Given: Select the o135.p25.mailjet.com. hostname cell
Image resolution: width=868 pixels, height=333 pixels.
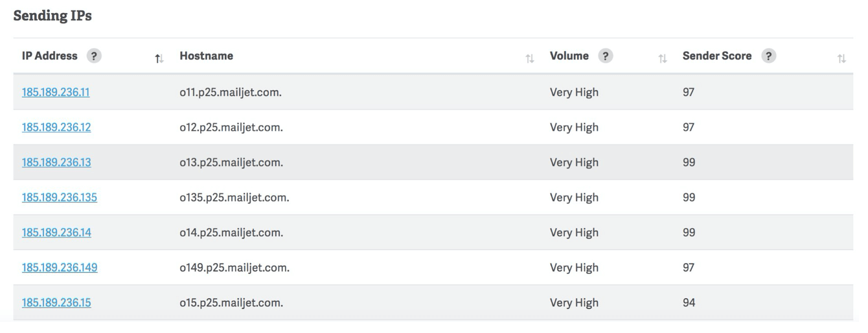Looking at the screenshot, I should (x=234, y=197).
